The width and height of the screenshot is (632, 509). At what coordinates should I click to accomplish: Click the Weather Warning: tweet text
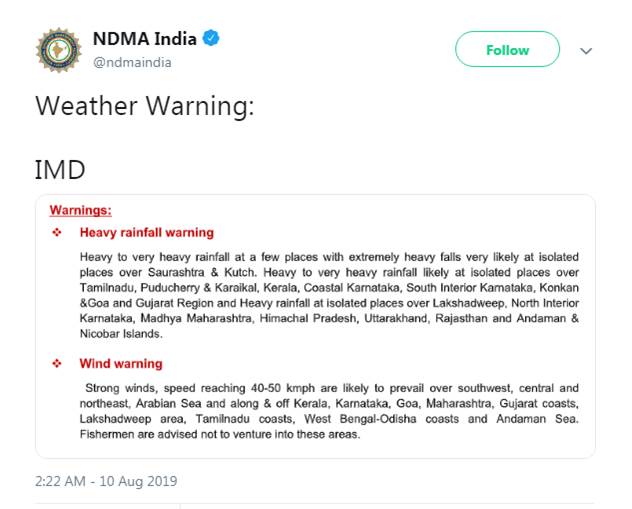[145, 106]
